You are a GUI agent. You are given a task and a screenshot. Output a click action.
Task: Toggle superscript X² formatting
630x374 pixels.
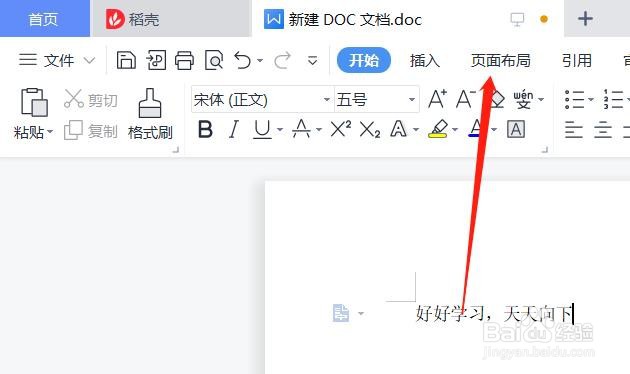tap(341, 129)
